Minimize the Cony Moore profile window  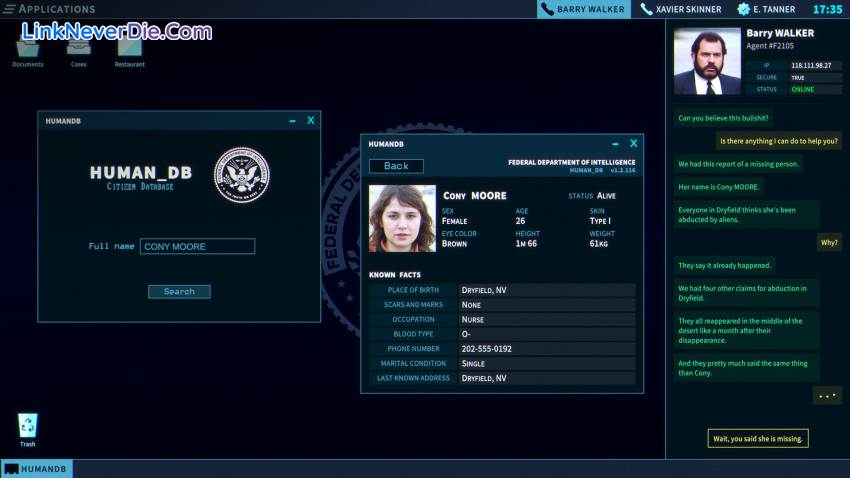[615, 144]
